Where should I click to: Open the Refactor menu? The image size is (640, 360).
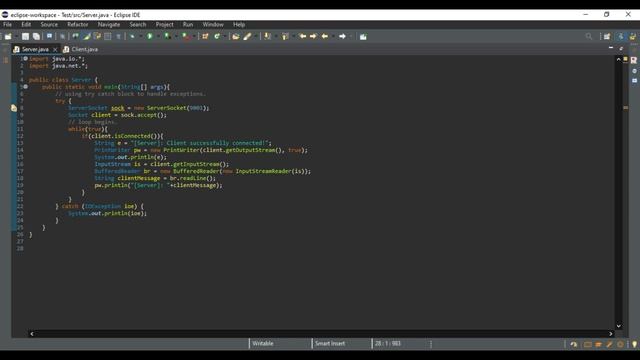coord(78,25)
